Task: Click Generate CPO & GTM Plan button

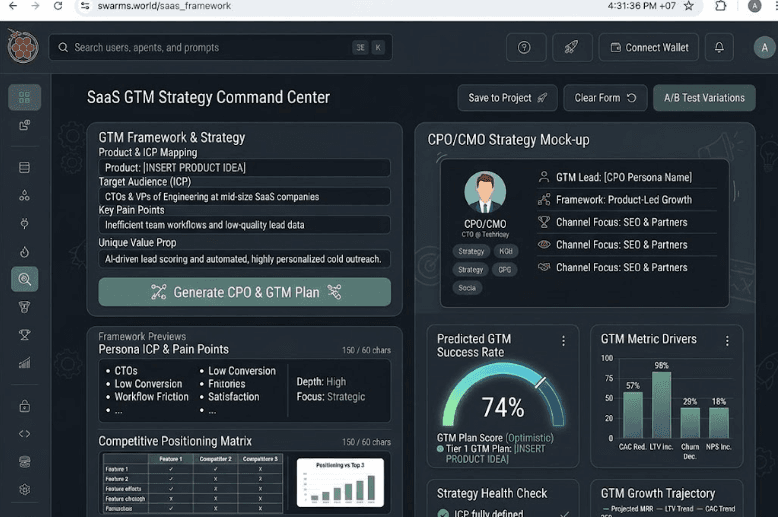Action: pyautogui.click(x=245, y=292)
